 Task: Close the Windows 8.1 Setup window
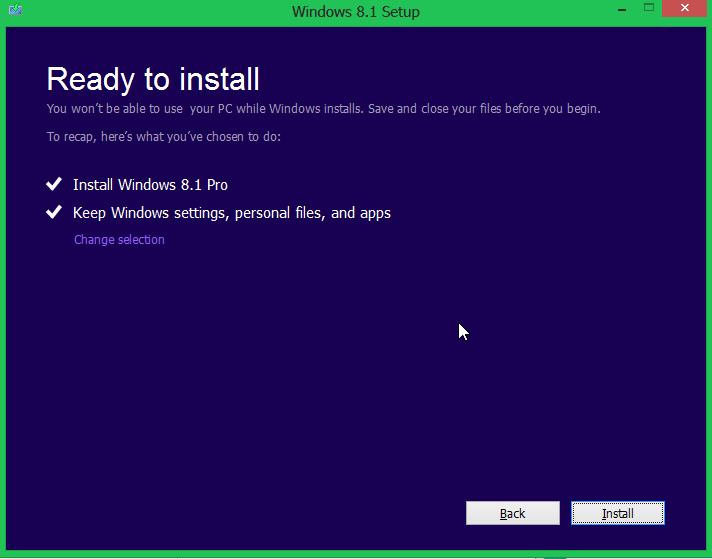pos(684,8)
